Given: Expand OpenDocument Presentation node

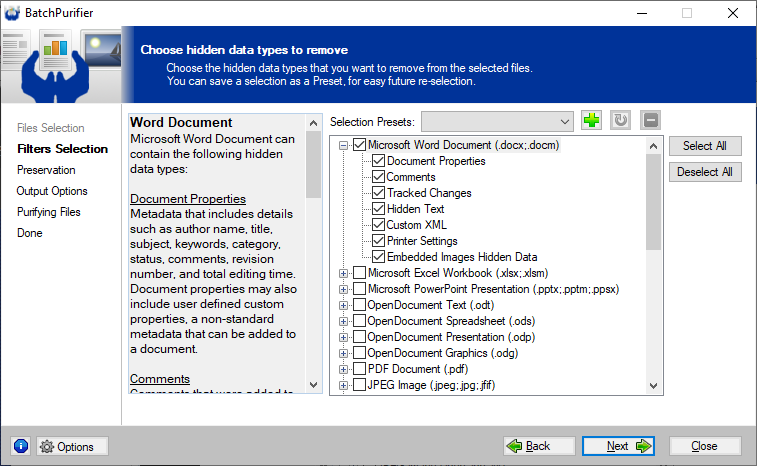Looking at the screenshot, I should [x=343, y=337].
